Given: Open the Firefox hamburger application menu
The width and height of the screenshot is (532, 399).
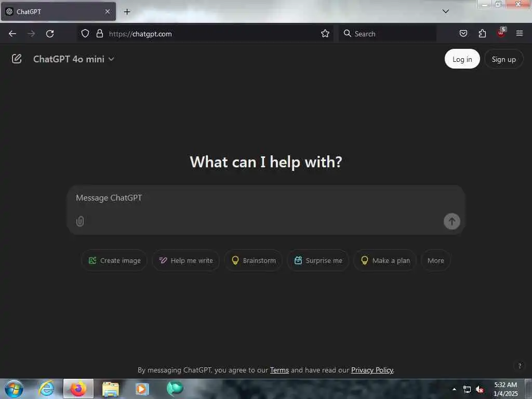Looking at the screenshot, I should (520, 33).
